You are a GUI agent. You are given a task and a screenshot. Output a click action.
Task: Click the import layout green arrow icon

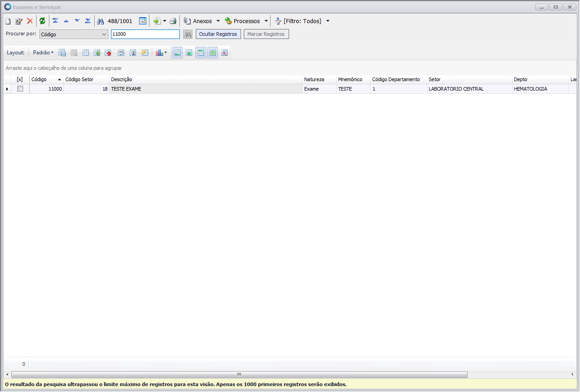97,53
